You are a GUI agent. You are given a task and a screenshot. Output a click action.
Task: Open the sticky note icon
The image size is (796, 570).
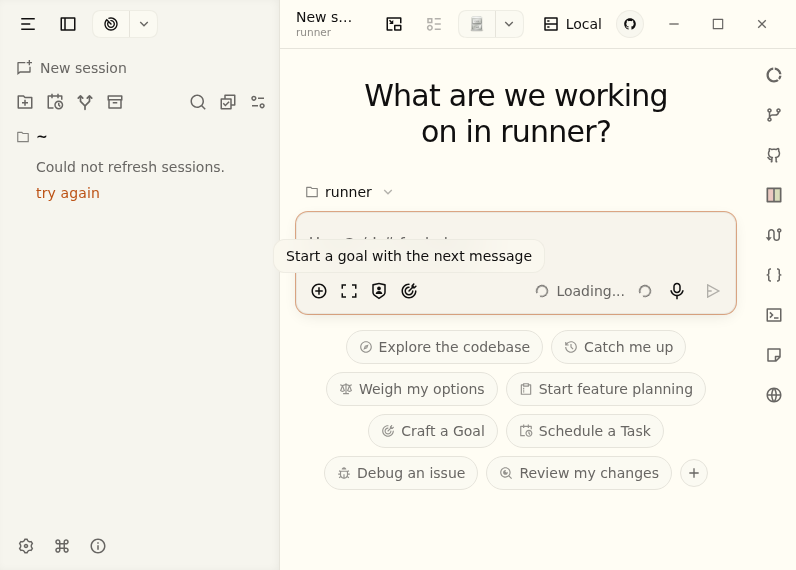tap(774, 355)
